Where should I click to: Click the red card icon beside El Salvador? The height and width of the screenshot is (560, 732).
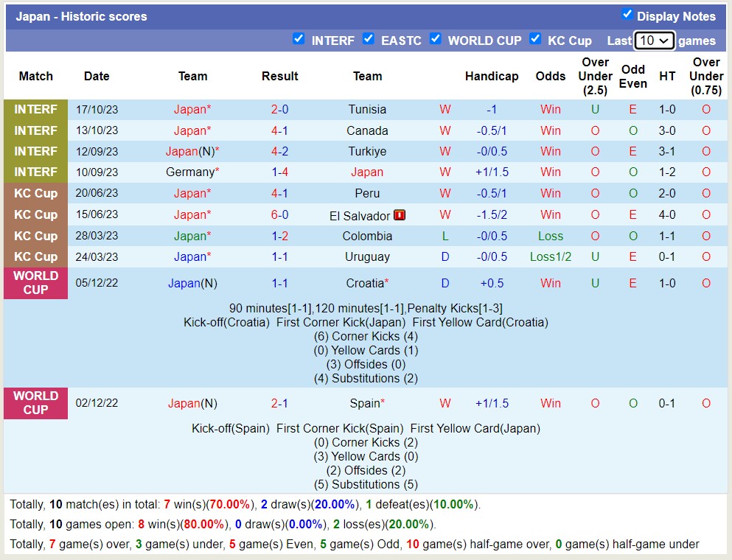400,215
